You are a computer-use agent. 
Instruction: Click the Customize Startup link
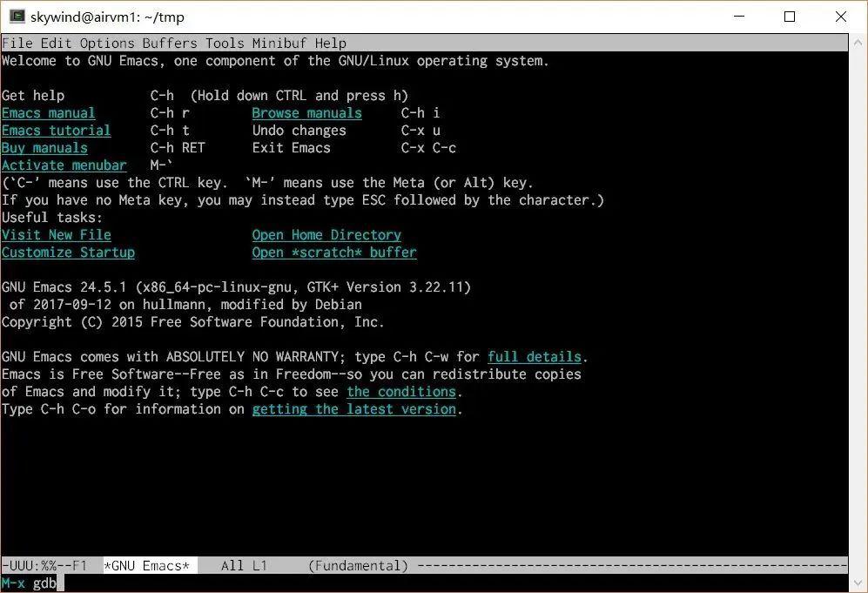tap(68, 253)
